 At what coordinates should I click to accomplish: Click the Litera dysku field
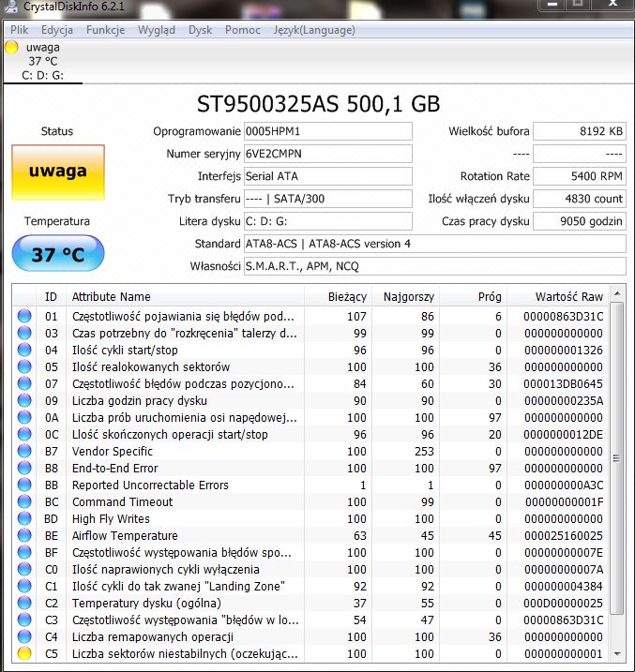click(x=328, y=221)
